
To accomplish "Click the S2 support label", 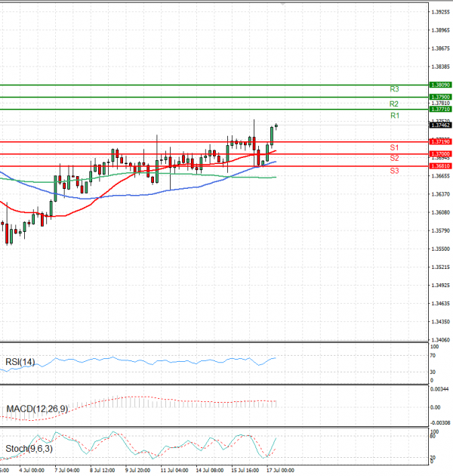I will point(394,158).
